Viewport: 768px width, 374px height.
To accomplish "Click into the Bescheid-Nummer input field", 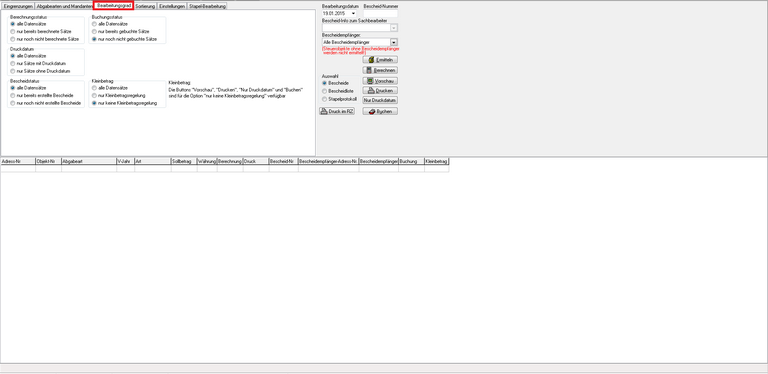I will [x=381, y=13].
